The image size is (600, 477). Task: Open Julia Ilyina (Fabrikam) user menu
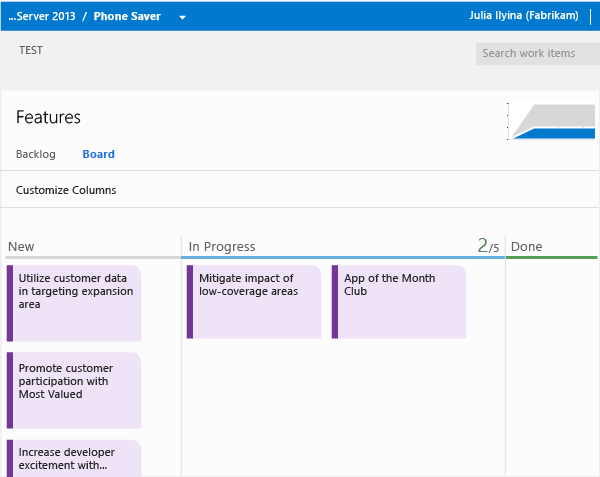(x=523, y=15)
